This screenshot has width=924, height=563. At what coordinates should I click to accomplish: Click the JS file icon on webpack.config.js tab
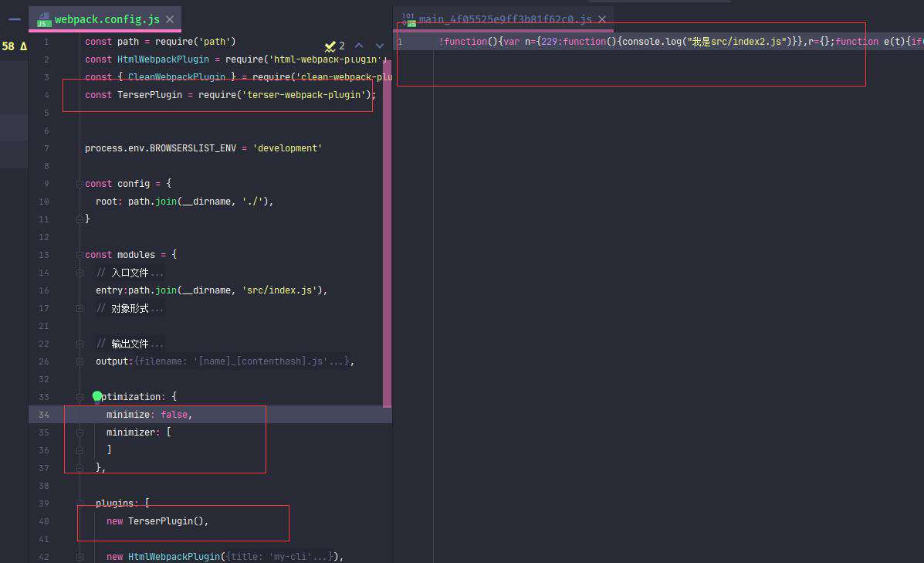(43, 20)
